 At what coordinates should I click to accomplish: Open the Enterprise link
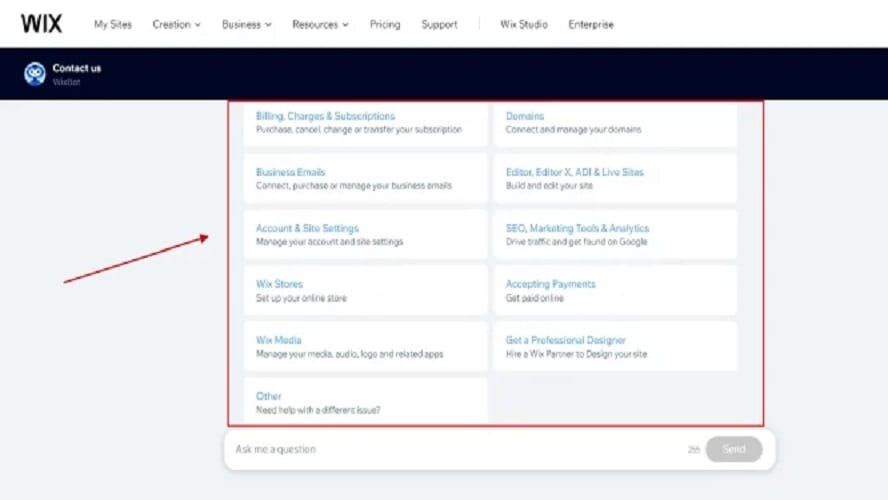click(x=591, y=24)
